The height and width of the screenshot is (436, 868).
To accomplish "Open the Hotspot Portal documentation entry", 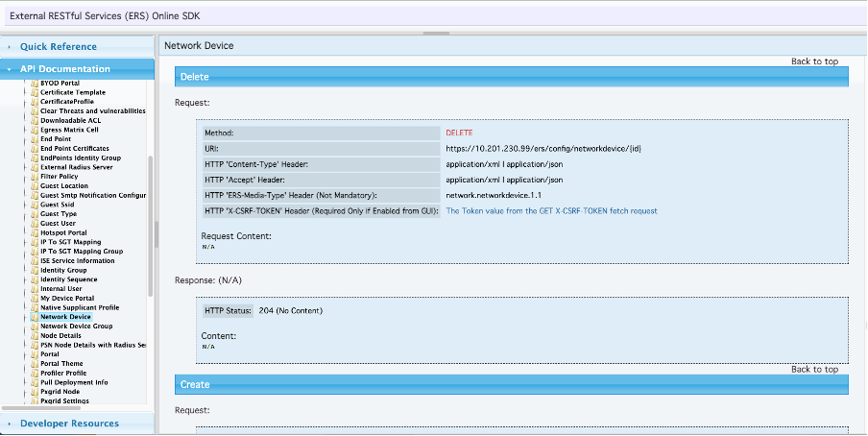I will click(x=63, y=232).
